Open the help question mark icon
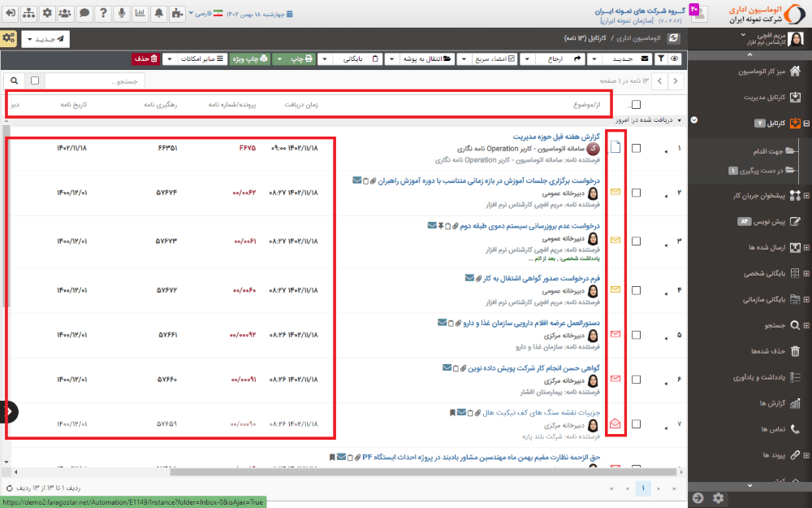This screenshot has width=812, height=508. click(102, 13)
